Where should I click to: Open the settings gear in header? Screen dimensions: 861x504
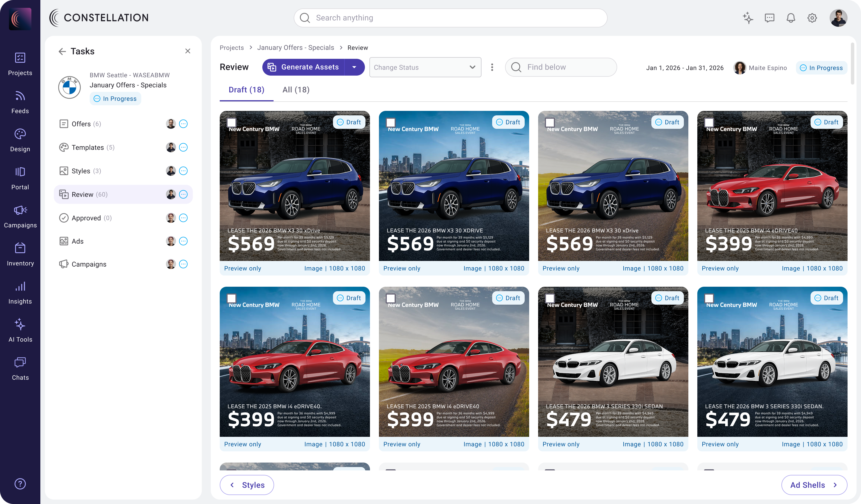[x=812, y=18]
